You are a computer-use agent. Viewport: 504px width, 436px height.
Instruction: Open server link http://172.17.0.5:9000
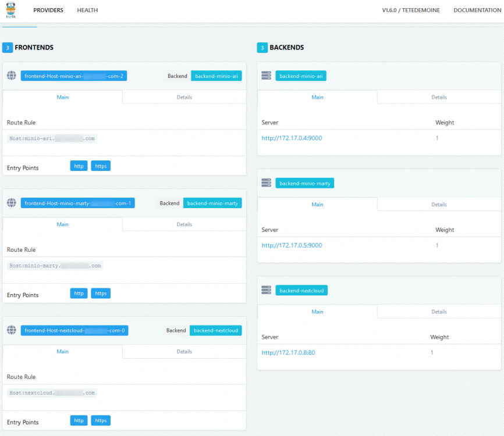[292, 245]
